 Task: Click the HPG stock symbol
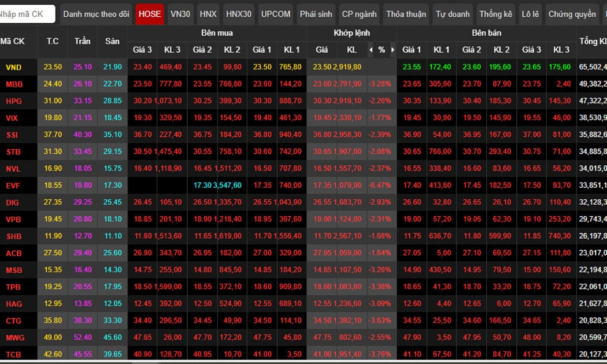[x=14, y=101]
